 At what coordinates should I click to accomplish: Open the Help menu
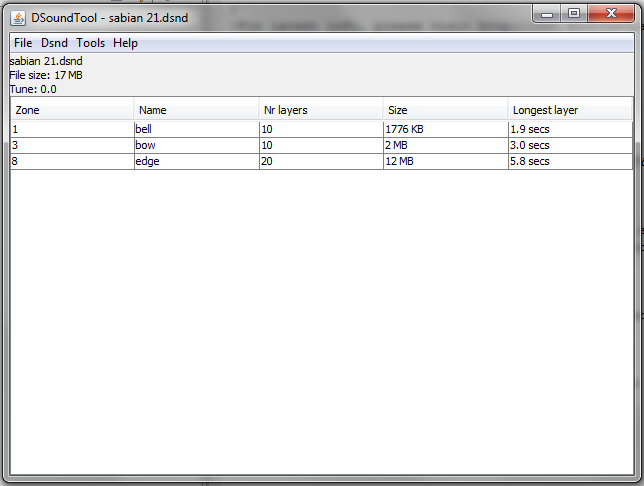[125, 43]
